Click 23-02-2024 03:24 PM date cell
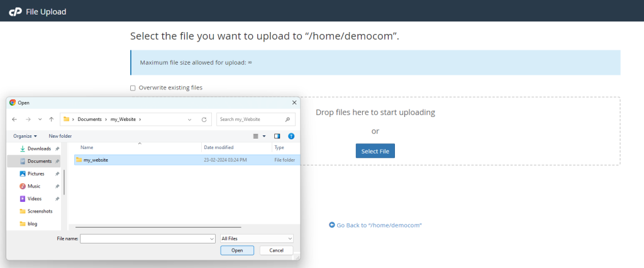The image size is (644, 268). 226,160
